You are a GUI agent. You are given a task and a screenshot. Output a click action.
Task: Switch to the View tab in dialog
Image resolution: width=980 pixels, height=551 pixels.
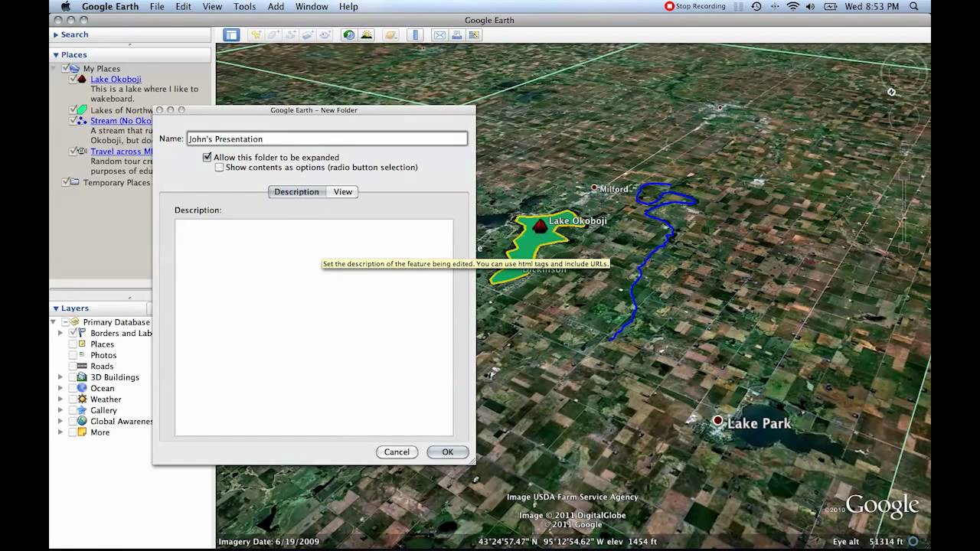[342, 191]
